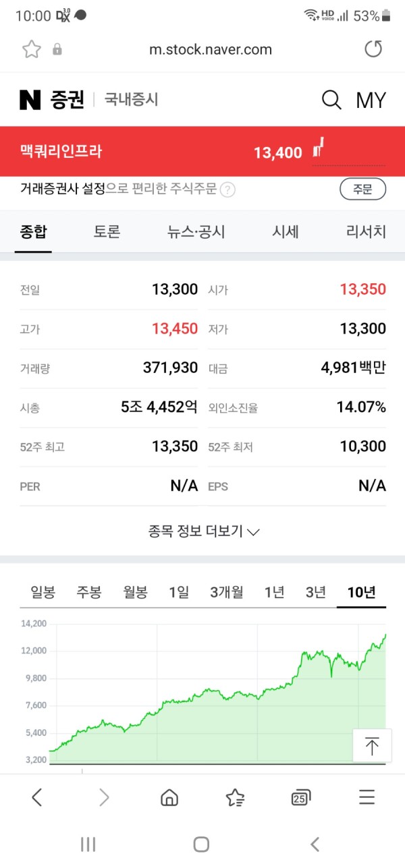This screenshot has width=405, height=868.
Task: Tap the 주문 button
Action: coord(362,190)
